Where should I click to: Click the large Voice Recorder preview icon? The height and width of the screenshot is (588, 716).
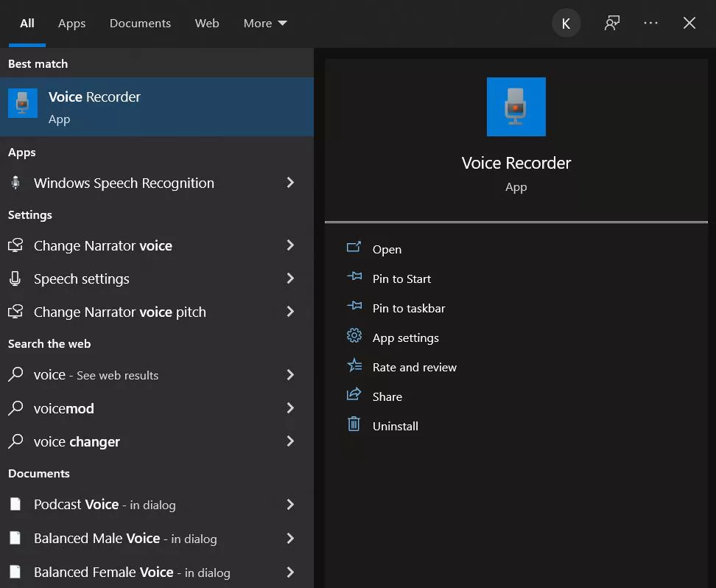[516, 106]
